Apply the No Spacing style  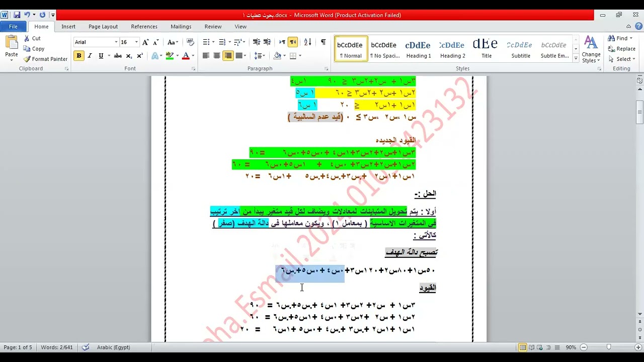tap(384, 49)
